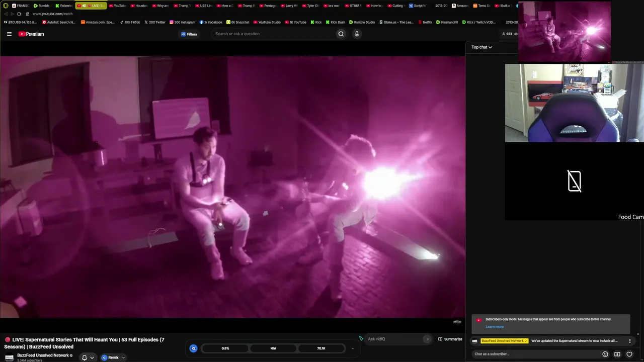This screenshot has height=362, width=644.
Task: Select the LIVE Supernatural Stories video title
Action: 84,343
